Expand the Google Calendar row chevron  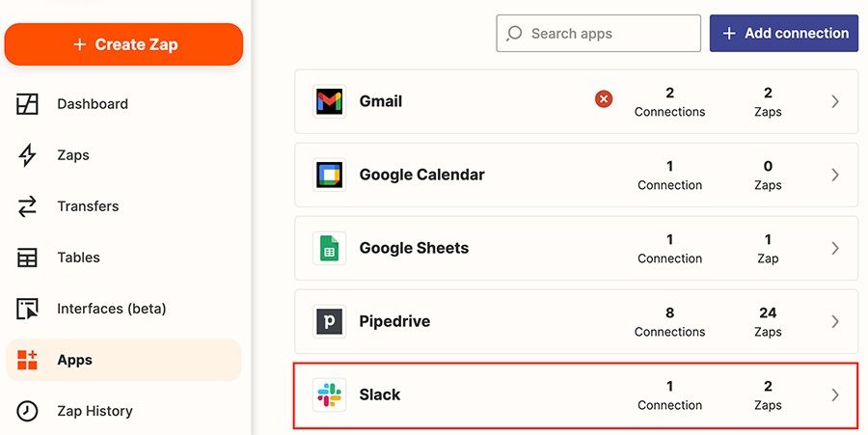tap(835, 175)
